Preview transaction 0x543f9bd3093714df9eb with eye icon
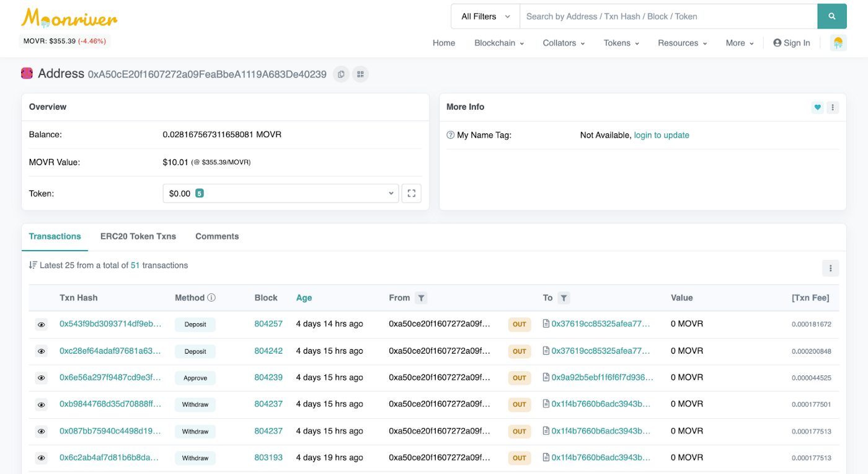Viewport: 868px width, 474px height. pos(42,324)
